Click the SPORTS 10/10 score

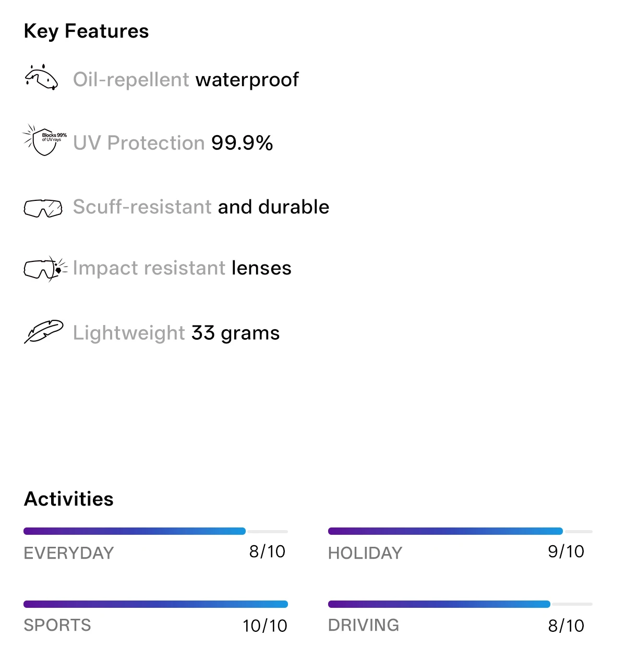pyautogui.click(x=265, y=626)
